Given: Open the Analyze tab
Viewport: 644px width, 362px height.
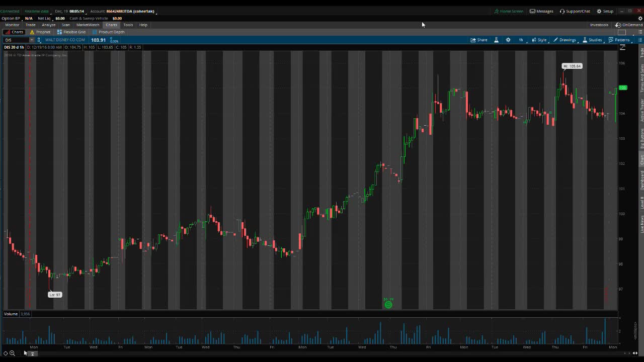Looking at the screenshot, I should (x=49, y=25).
